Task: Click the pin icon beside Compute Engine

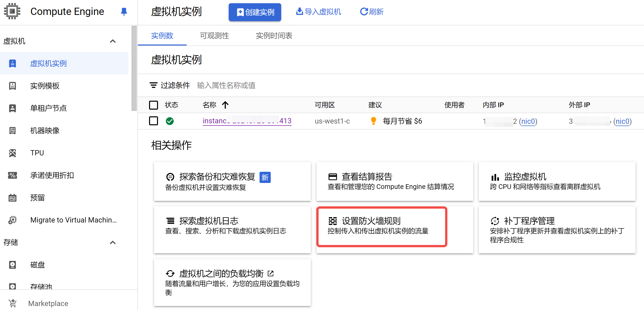Action: pyautogui.click(x=124, y=12)
